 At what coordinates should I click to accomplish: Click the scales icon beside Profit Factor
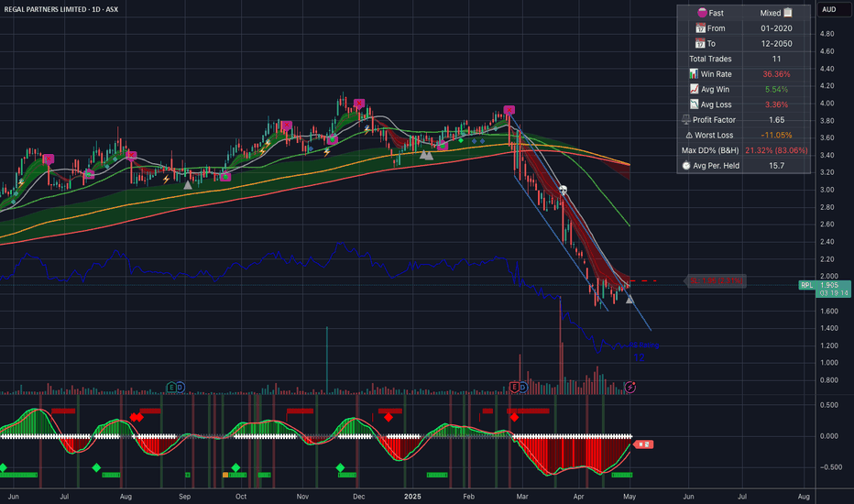[686, 119]
